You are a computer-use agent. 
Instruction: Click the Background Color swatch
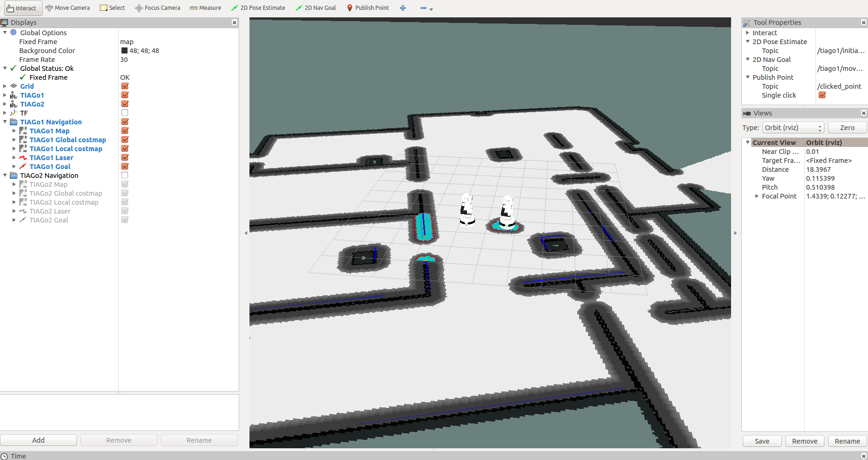(124, 51)
